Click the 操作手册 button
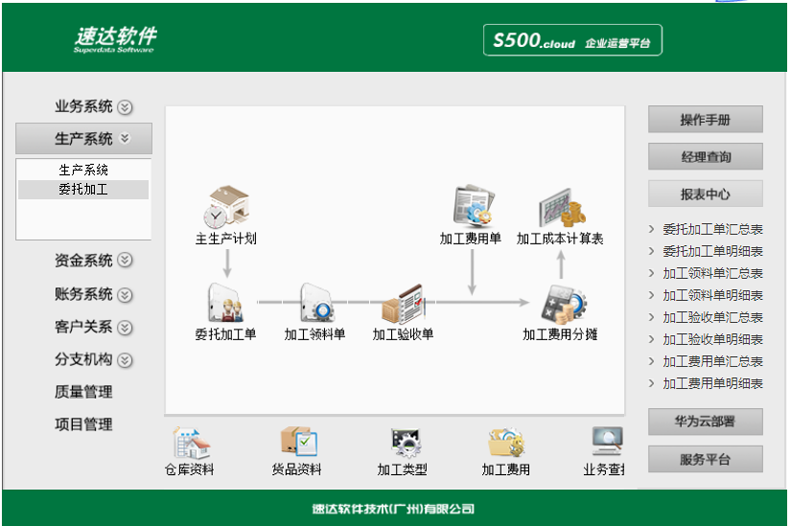Image resolution: width=790 pixels, height=526 pixels. (x=705, y=119)
